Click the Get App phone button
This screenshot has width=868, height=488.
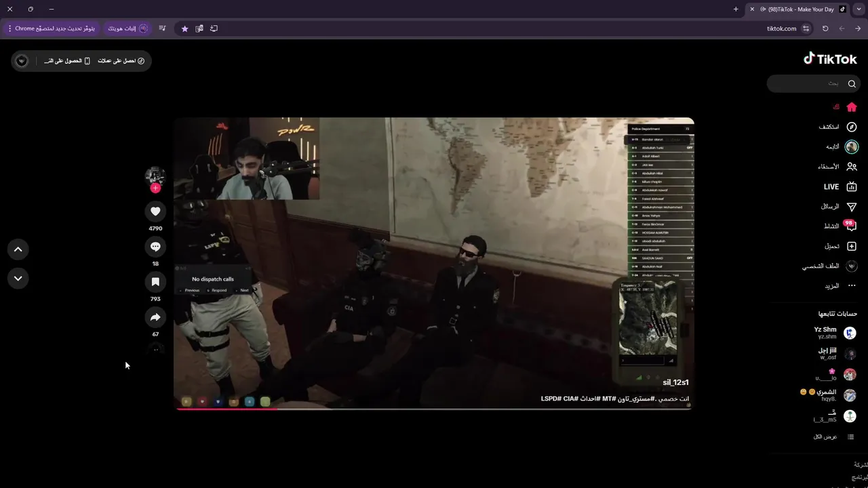click(67, 61)
